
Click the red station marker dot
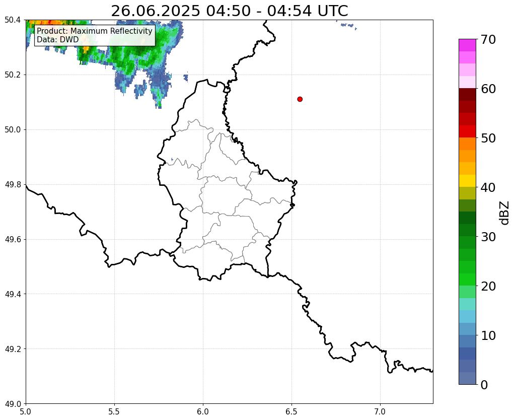click(x=300, y=99)
